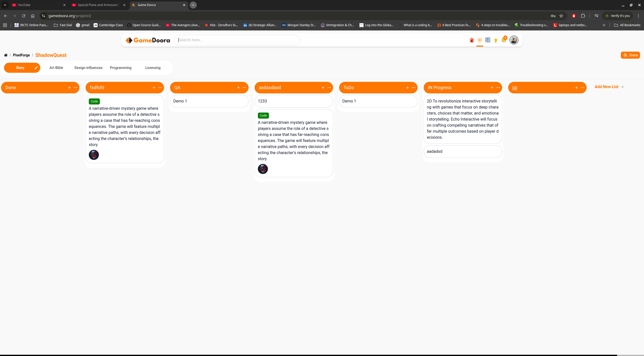Add a card to the jgj list
The width and height of the screenshot is (644, 356).
coord(577,88)
